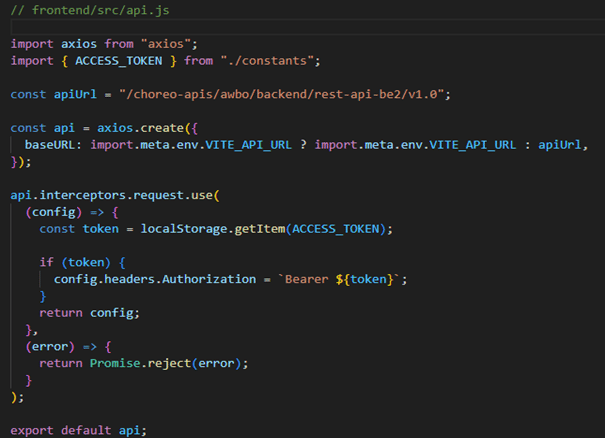Click api.interceptors.request.use line

pos(115,195)
